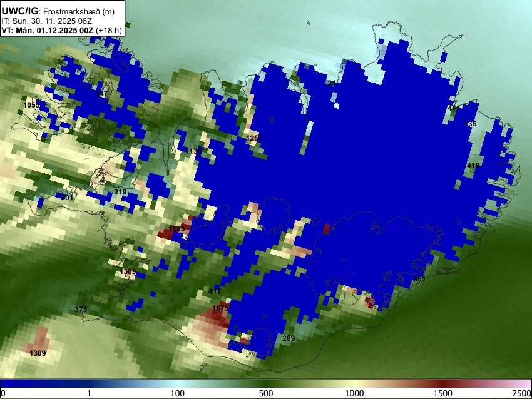This screenshot has width=532, height=399.
Task: Click the 500 tick label on color scale
Action: pos(266,393)
